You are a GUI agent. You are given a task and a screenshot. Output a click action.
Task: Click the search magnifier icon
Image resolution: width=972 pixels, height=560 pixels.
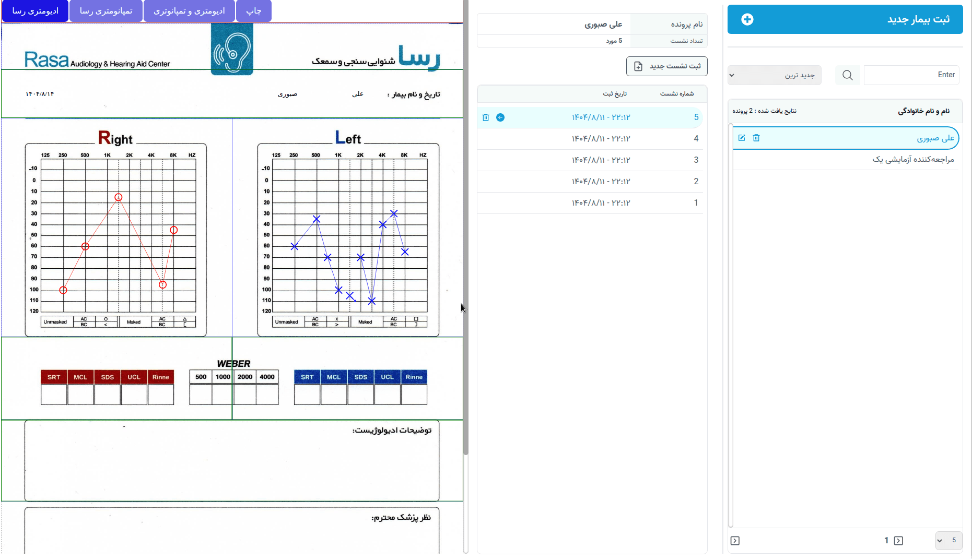[x=847, y=75]
